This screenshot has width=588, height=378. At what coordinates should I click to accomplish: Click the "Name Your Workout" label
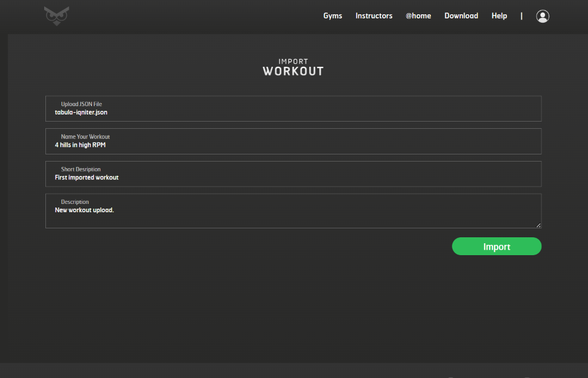pos(85,137)
